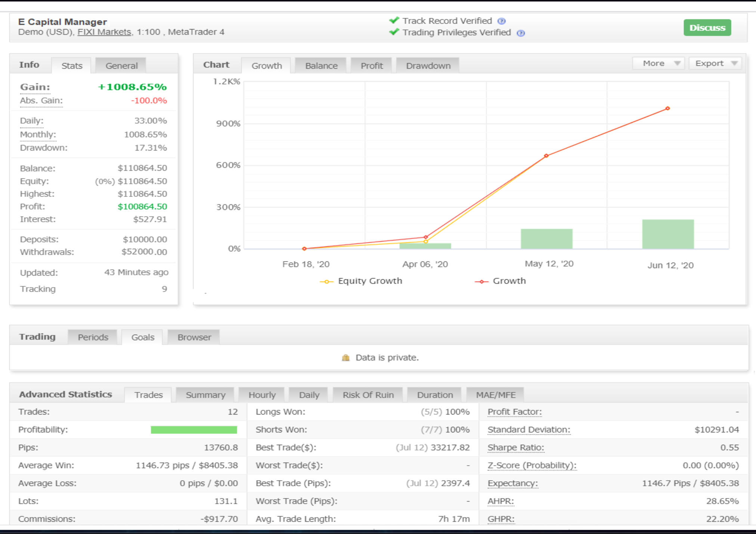756x534 pixels.
Task: Open the More dropdown menu
Action: pos(659,63)
